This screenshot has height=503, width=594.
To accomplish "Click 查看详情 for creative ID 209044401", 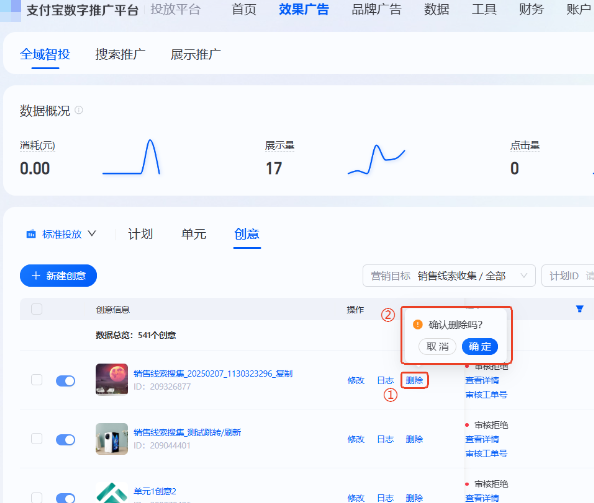I will pyautogui.click(x=482, y=439).
